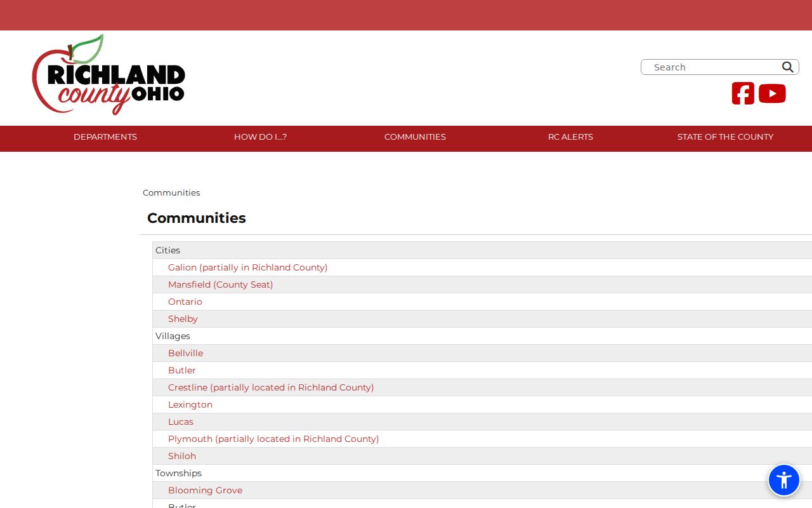Open the Departments menu
812x508 pixels.
click(105, 137)
